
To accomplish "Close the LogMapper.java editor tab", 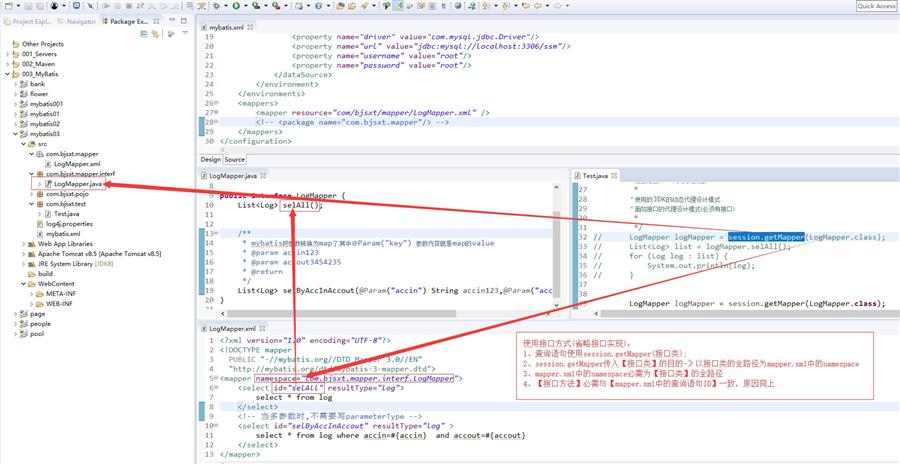I will tap(265, 175).
